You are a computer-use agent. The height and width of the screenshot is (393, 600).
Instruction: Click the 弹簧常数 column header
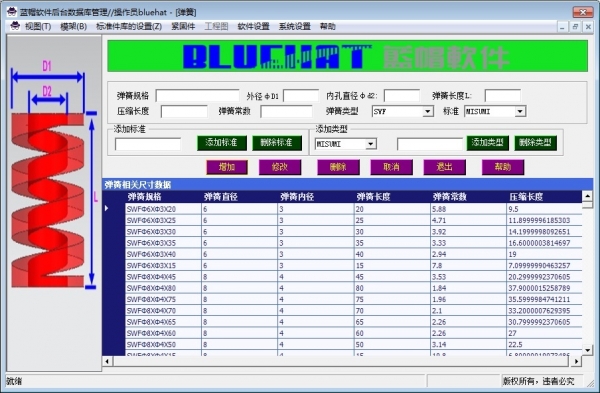(x=468, y=197)
